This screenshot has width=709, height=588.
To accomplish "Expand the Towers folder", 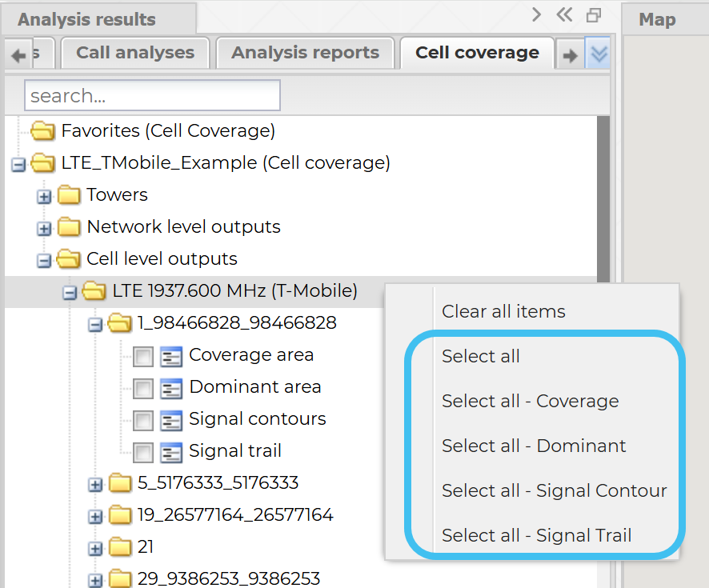I will point(45,196).
